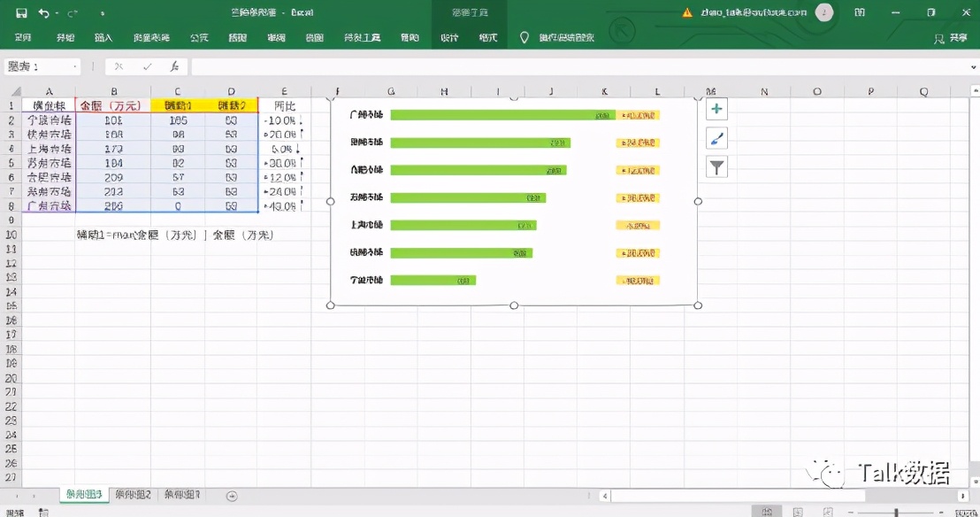Open the Undo history dropdown arrow
The height and width of the screenshot is (517, 980).
tap(57, 12)
